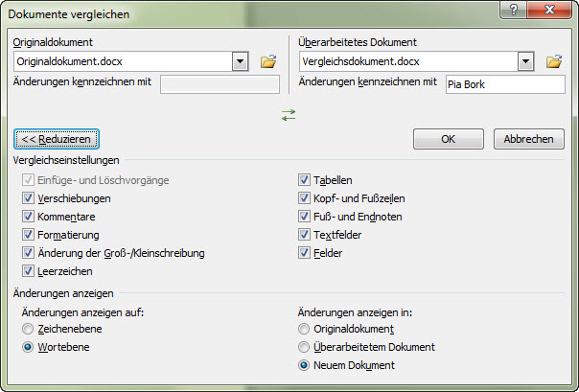Uncheck the Verschiebungen checkbox
579x392 pixels.
point(29,198)
